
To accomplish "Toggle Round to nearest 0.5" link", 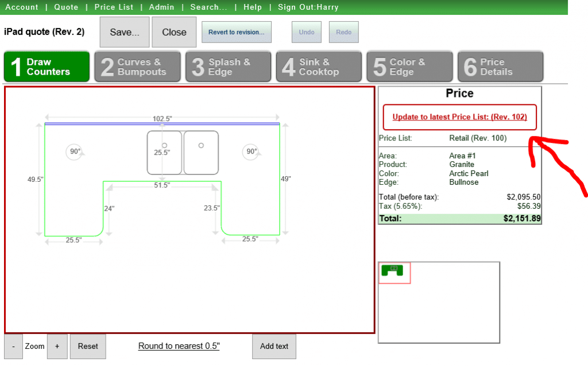I will pos(179,346).
